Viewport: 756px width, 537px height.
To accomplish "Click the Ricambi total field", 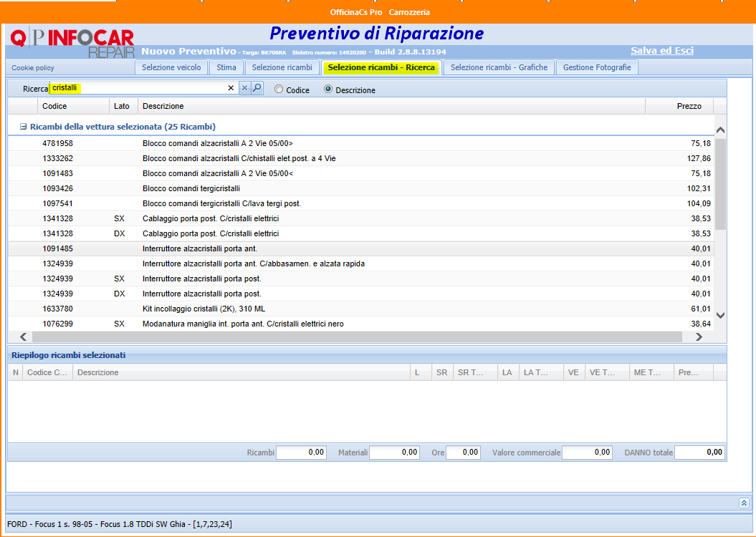I will [x=302, y=453].
